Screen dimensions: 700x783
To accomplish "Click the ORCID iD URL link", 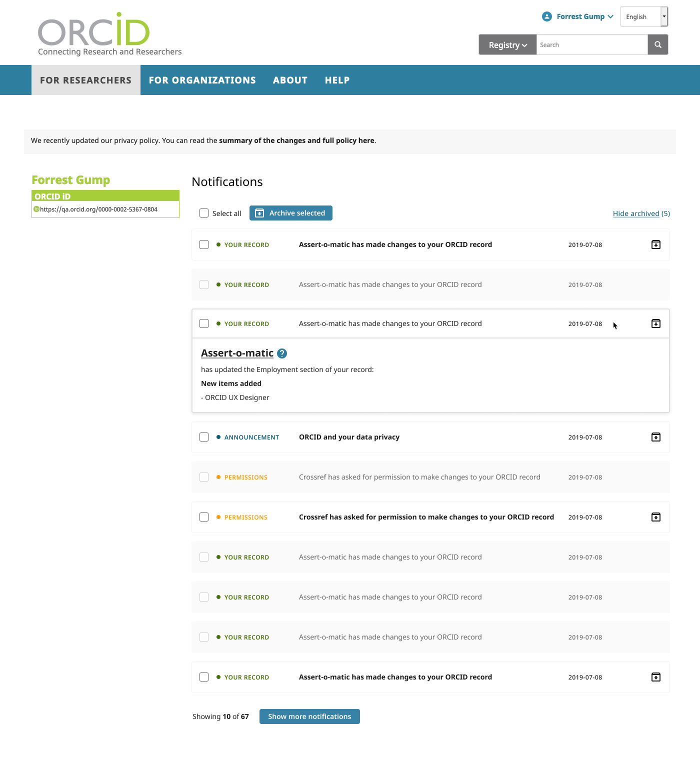I will coord(98,209).
